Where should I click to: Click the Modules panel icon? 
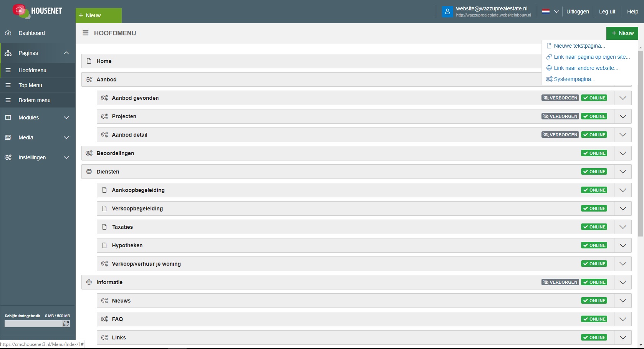tap(8, 117)
